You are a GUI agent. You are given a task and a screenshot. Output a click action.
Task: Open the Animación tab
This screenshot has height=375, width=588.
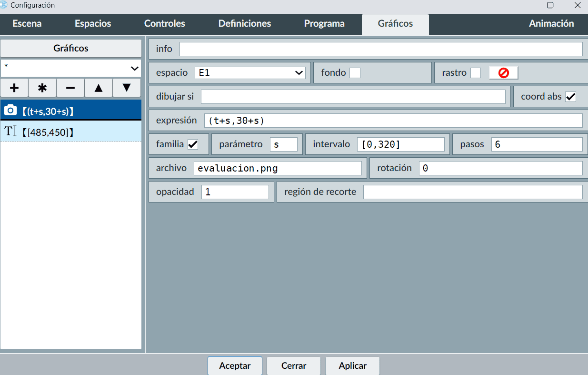click(x=551, y=24)
